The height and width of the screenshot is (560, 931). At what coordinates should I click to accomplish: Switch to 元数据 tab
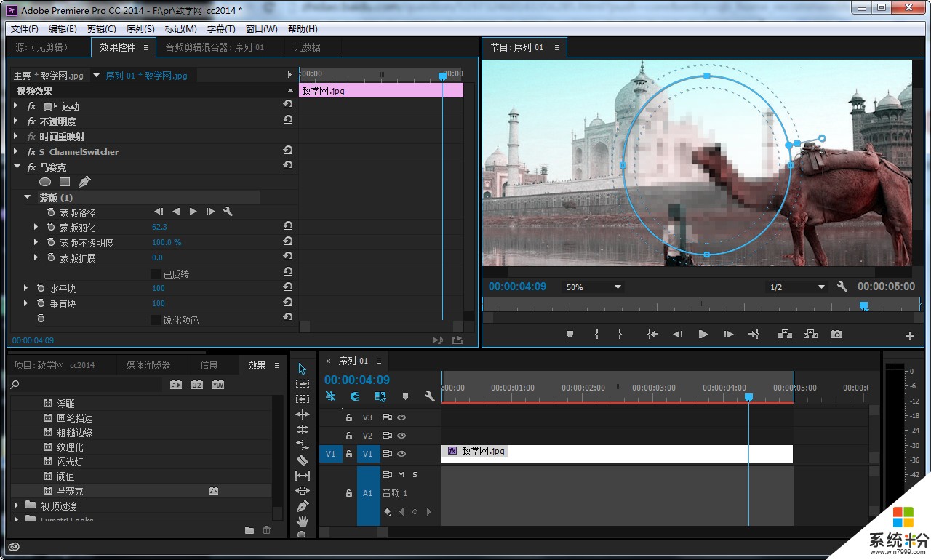(x=307, y=47)
